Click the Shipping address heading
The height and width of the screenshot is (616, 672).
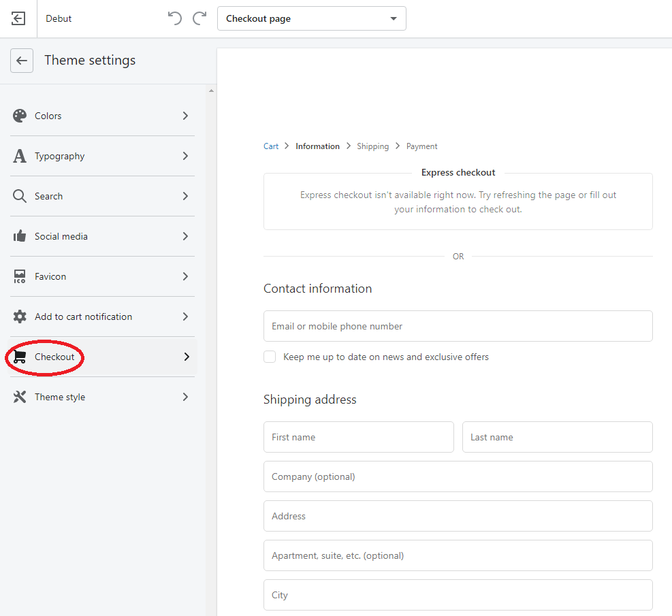click(x=310, y=400)
